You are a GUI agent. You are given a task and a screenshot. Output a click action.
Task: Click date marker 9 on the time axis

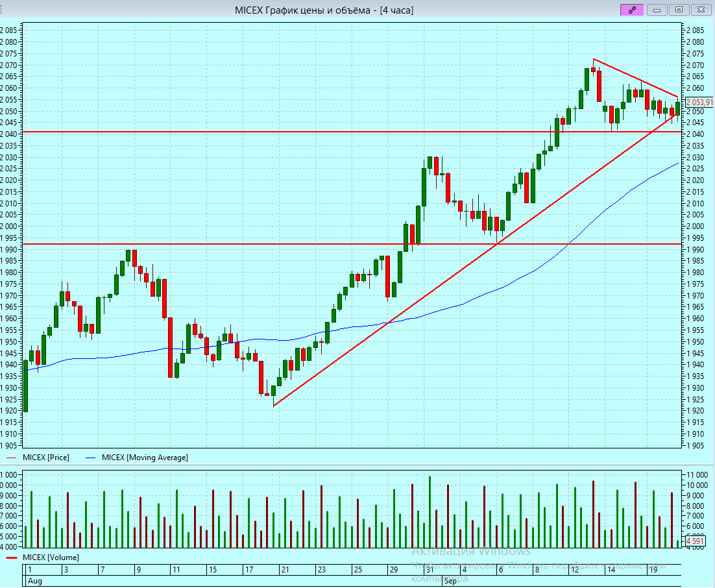(139, 570)
